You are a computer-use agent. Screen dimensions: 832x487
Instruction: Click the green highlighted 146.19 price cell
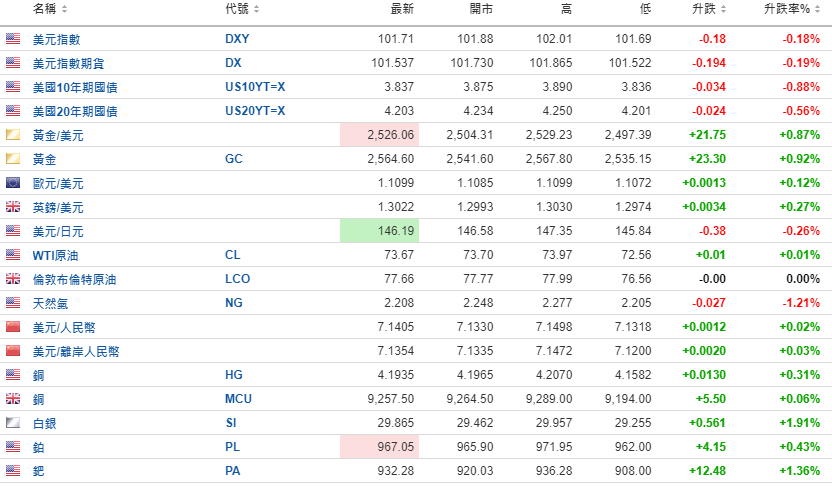[379, 231]
